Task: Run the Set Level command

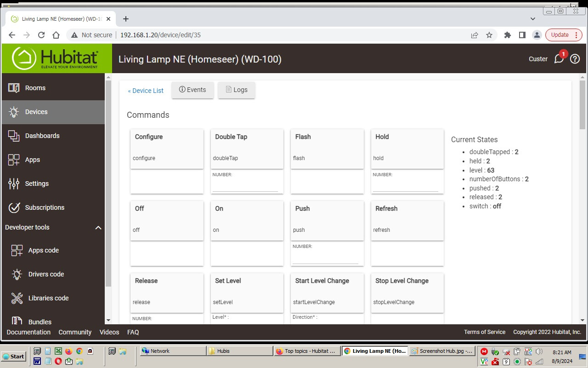Action: click(247, 293)
